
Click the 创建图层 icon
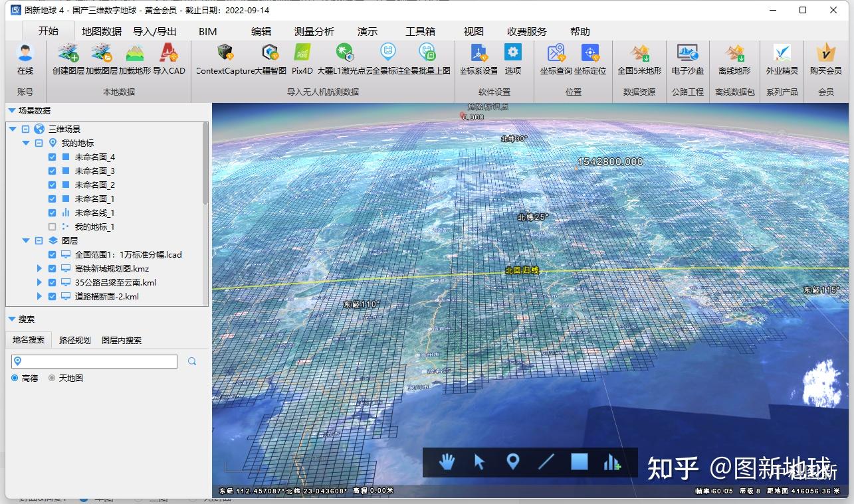tap(68, 53)
